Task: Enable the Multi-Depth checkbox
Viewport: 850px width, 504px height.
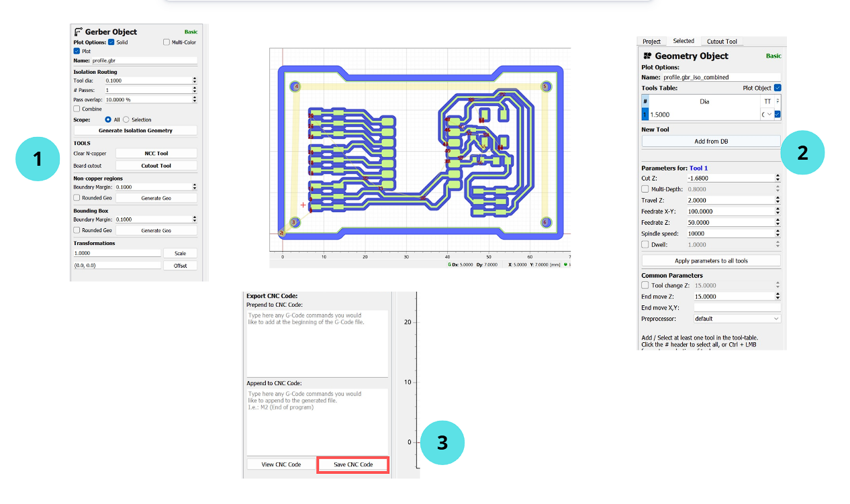Action: point(645,189)
